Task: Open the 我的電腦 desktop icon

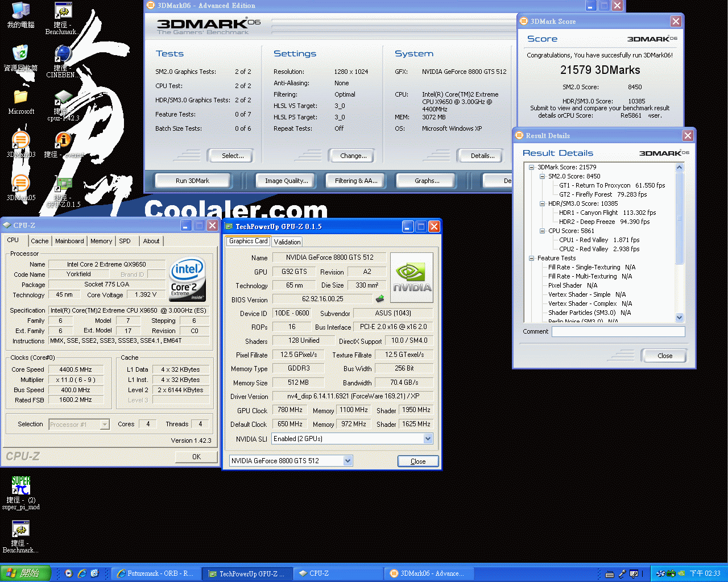Action: coord(20,15)
